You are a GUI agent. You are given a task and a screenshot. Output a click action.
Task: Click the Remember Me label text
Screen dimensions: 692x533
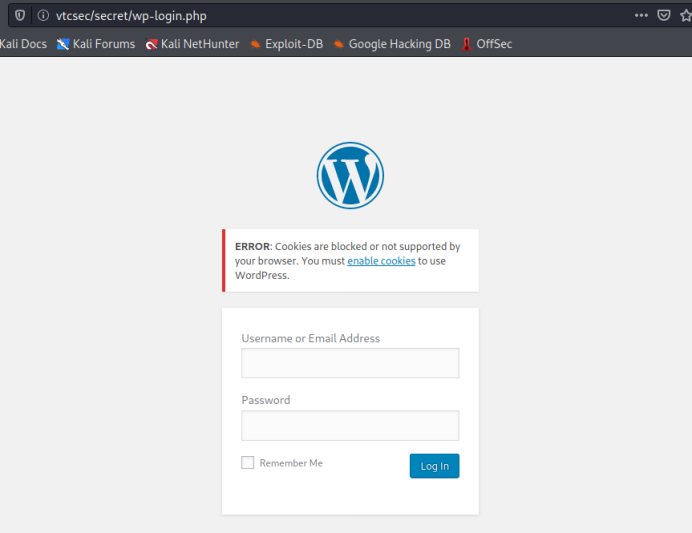pyautogui.click(x=291, y=463)
